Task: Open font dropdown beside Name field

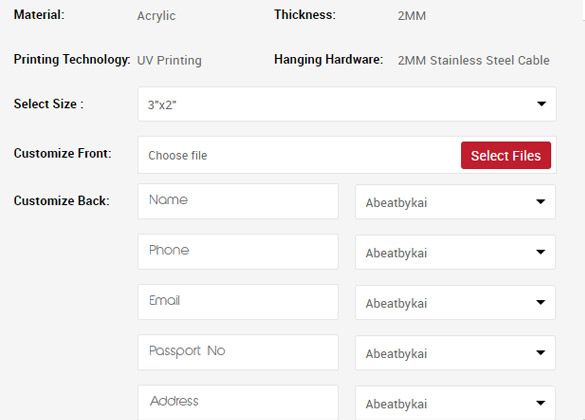Action: coord(455,202)
